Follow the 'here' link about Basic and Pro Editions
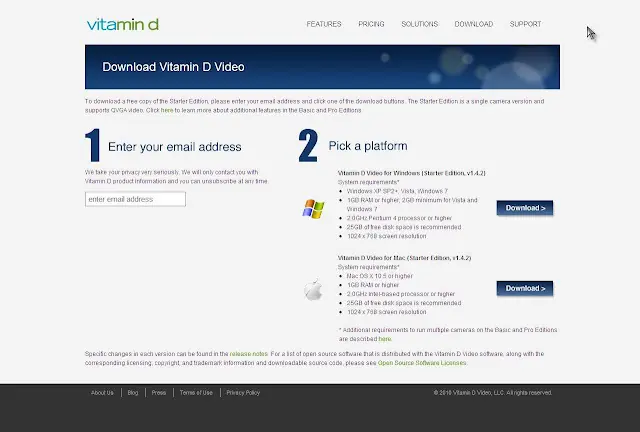The width and height of the screenshot is (640, 432). pos(167,110)
